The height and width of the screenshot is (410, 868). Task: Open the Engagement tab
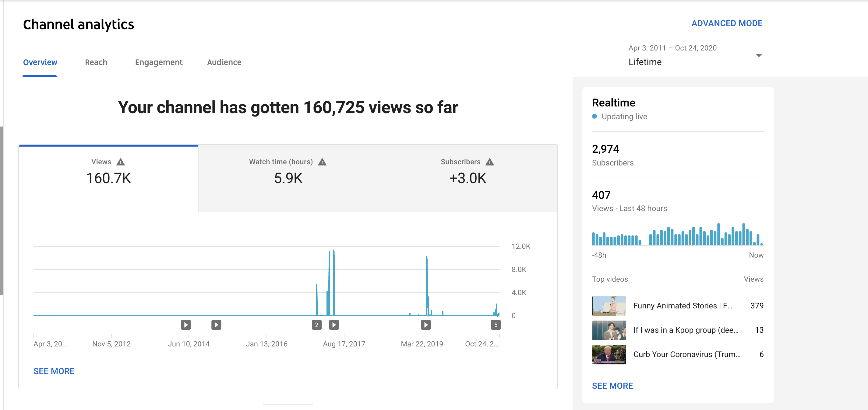point(158,62)
